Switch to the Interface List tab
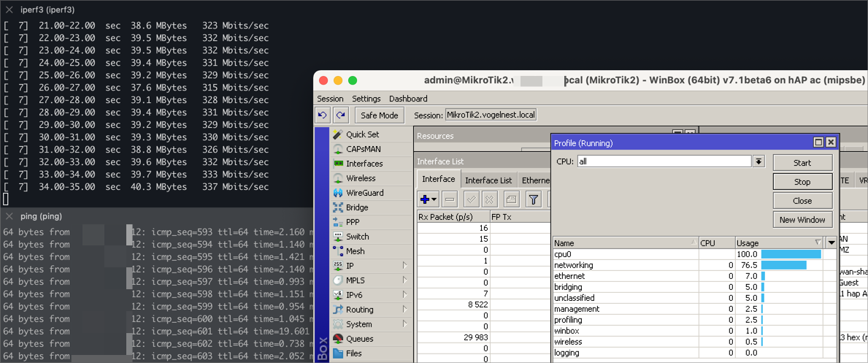The image size is (868, 363). pos(488,180)
